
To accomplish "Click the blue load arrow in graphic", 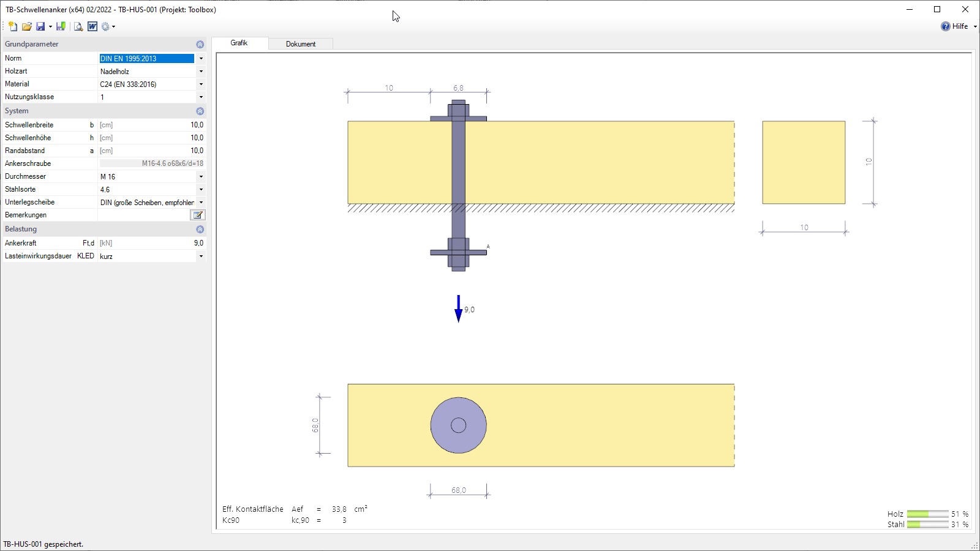I will 458,309.
